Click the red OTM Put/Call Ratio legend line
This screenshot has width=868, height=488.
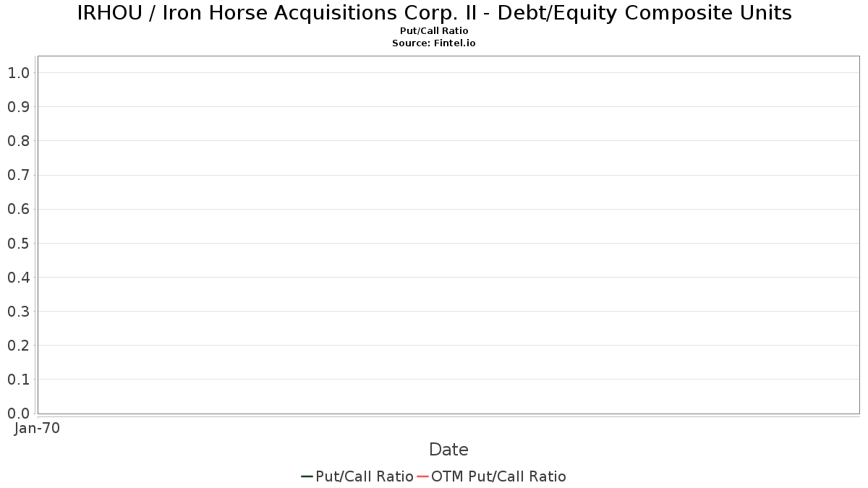pos(423,476)
